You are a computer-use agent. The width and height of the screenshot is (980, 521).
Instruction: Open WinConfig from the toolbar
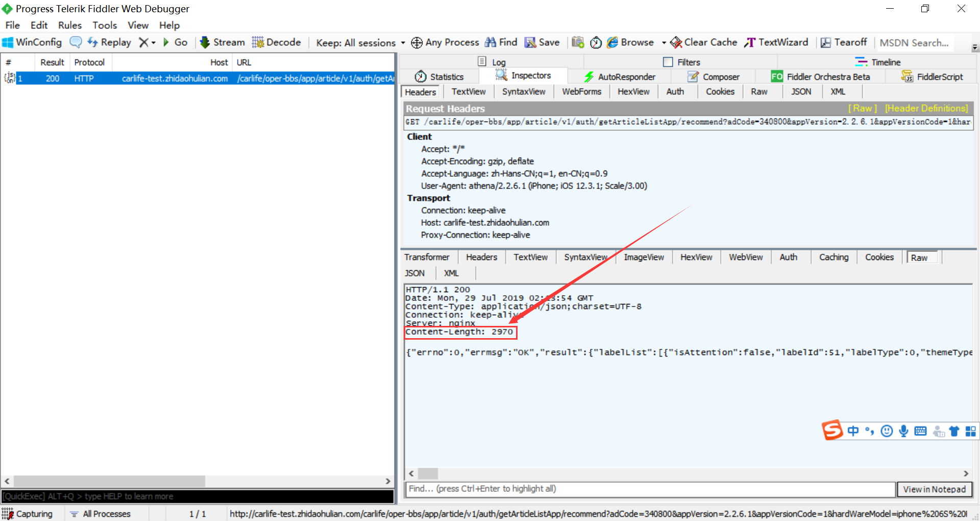32,42
